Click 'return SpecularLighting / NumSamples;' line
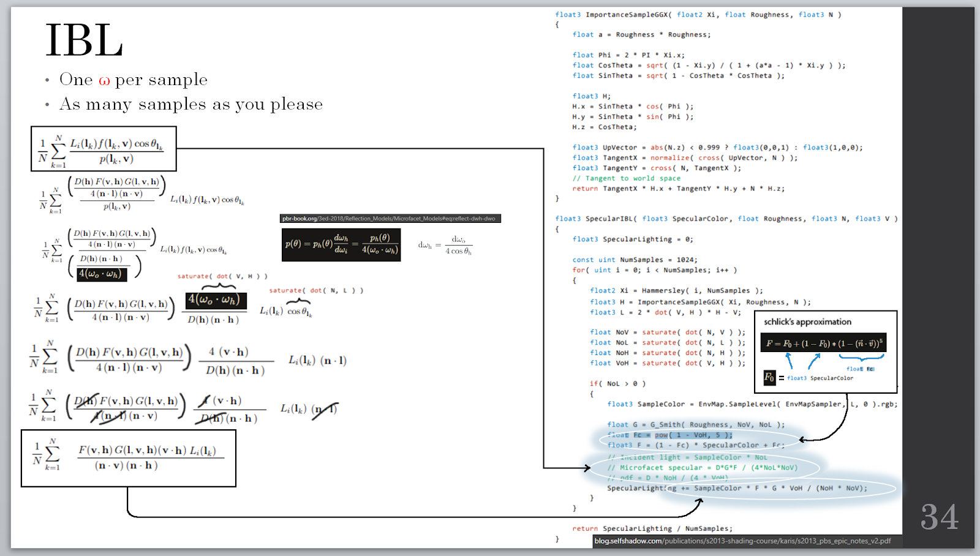Image resolution: width=980 pixels, height=556 pixels. pyautogui.click(x=652, y=528)
